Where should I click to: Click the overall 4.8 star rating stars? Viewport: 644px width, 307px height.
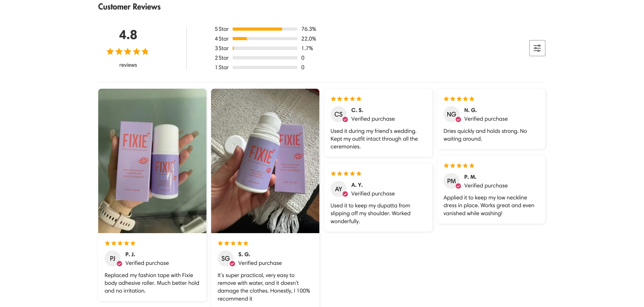(128, 52)
